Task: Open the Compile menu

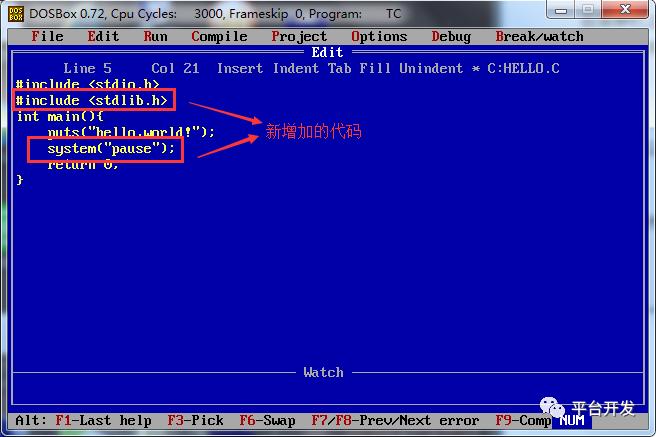Action: pos(219,37)
